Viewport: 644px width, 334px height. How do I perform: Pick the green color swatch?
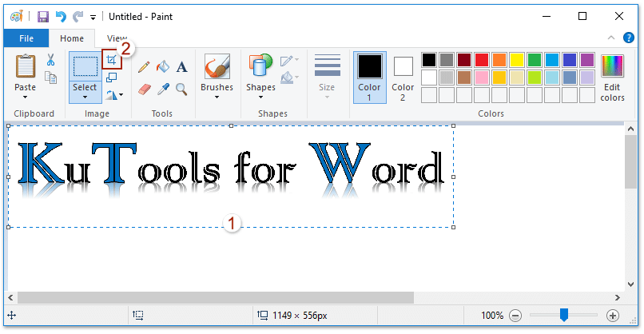coord(535,60)
